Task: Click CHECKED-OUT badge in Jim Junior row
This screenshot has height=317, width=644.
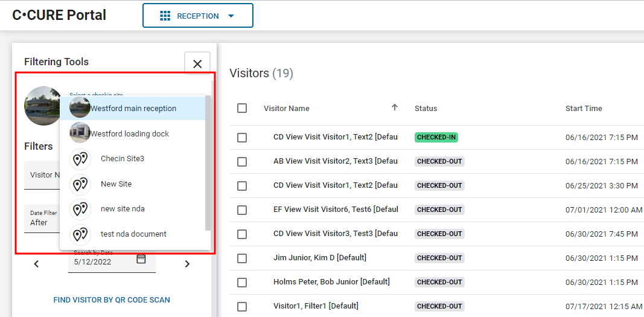Action: click(x=439, y=258)
